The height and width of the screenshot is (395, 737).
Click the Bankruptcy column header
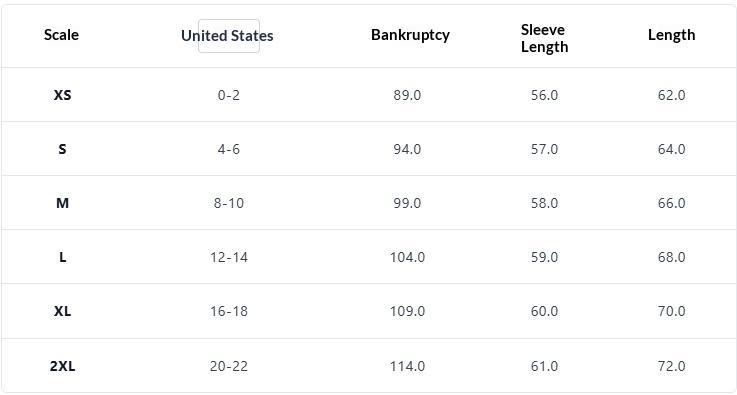click(410, 35)
